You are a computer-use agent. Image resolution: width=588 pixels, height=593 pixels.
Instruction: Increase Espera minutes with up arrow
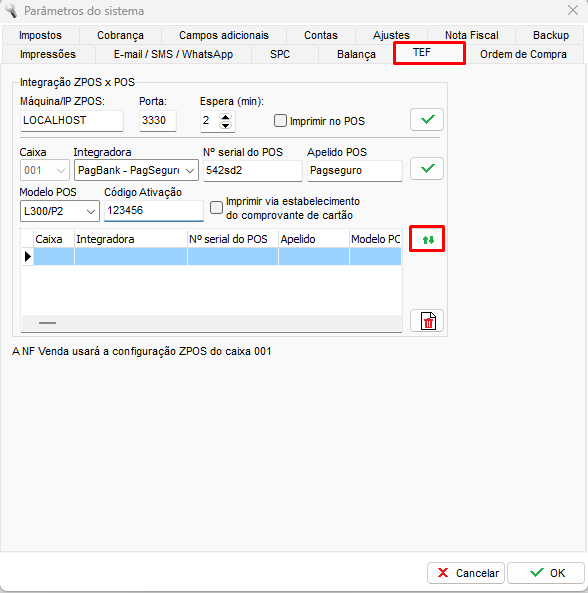coord(225,117)
